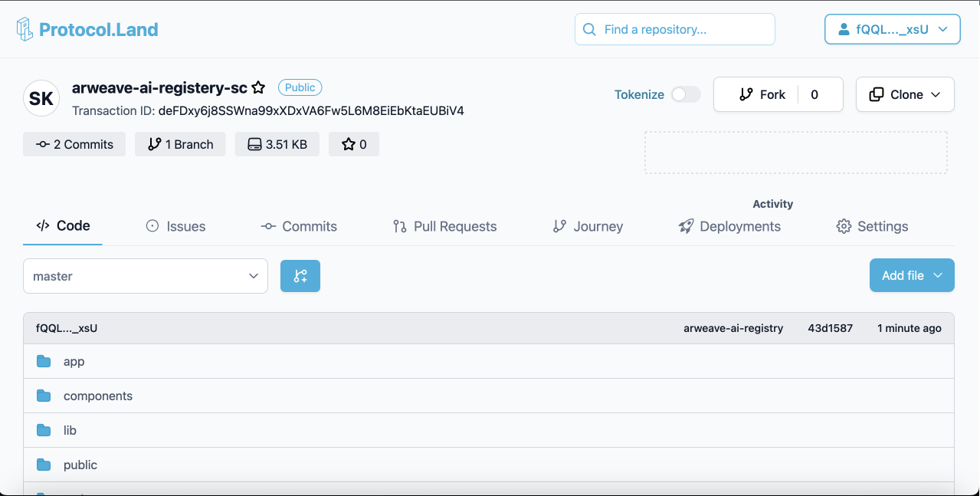Open the app folder
The height and width of the screenshot is (496, 980).
(74, 361)
